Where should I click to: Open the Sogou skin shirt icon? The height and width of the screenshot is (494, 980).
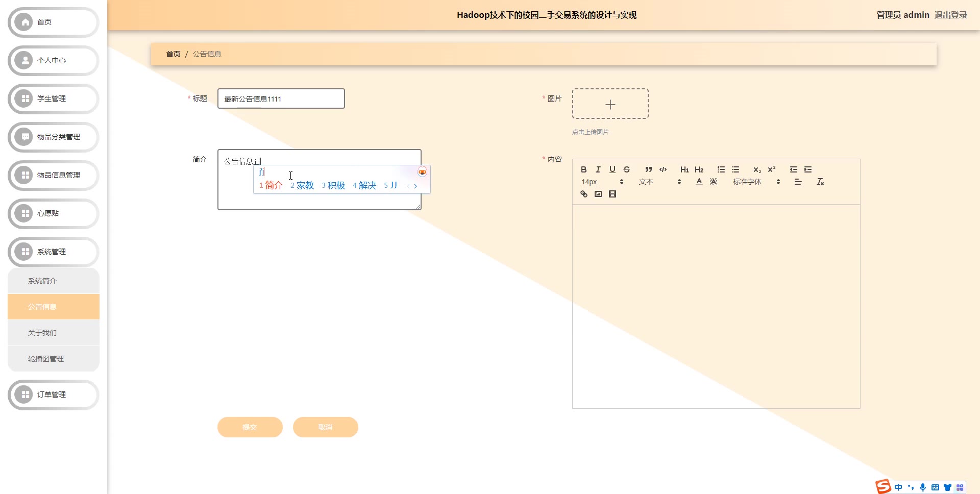pos(947,487)
